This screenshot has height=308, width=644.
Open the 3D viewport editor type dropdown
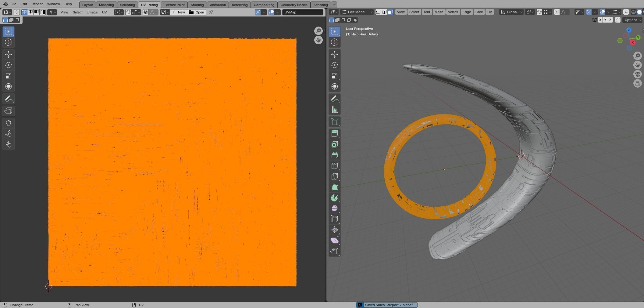(333, 12)
